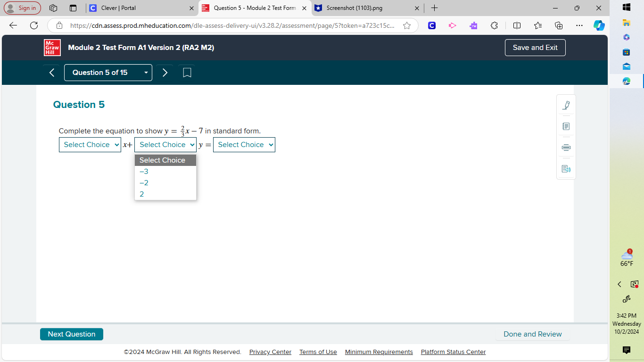The height and width of the screenshot is (362, 644).
Task: Go to the next question arrow
Action: (165, 73)
